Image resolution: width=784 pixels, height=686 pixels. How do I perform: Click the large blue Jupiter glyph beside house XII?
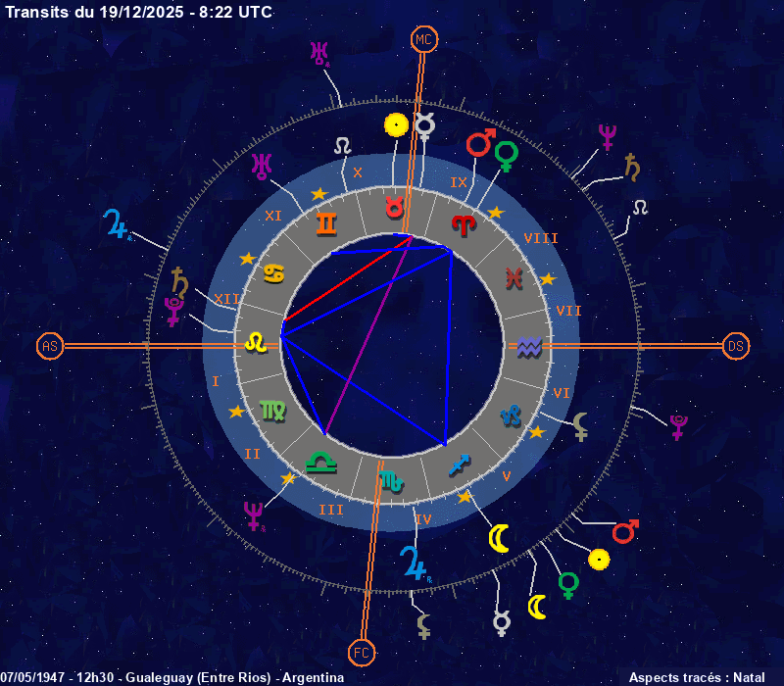point(117,225)
